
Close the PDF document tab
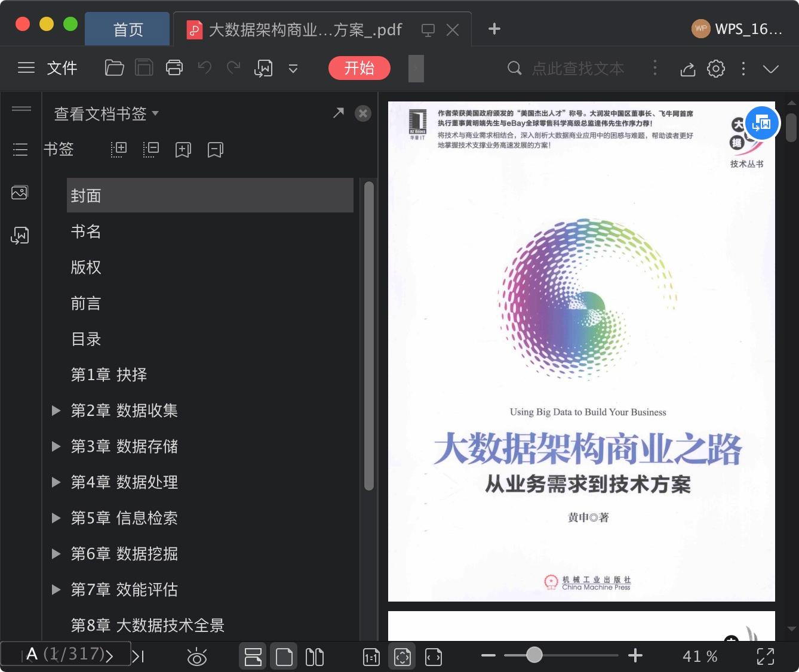453,30
